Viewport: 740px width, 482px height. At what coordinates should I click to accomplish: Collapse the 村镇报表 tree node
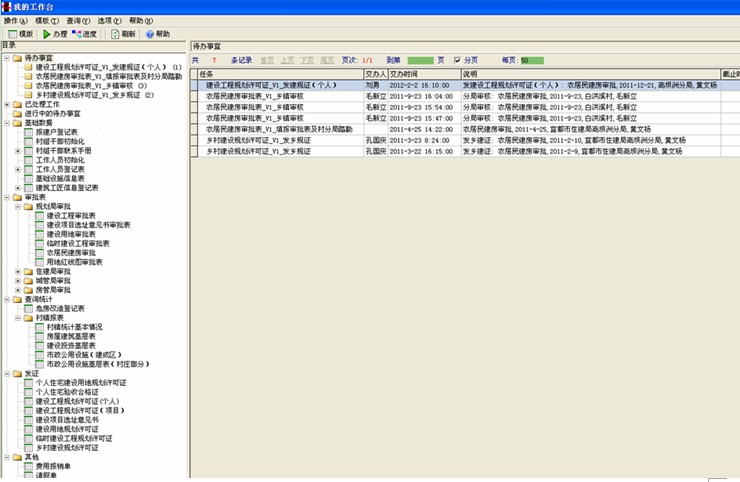17,317
